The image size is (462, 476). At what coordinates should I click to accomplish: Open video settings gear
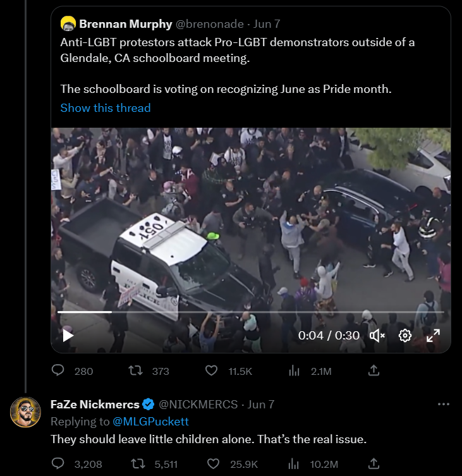(405, 336)
